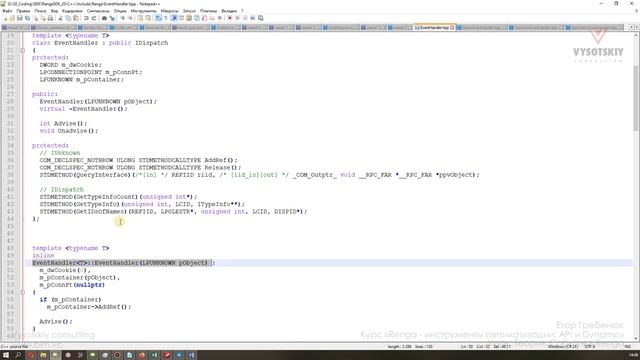This screenshot has width=640, height=360.
Task: Open the Windows Start menu
Action: [6, 355]
